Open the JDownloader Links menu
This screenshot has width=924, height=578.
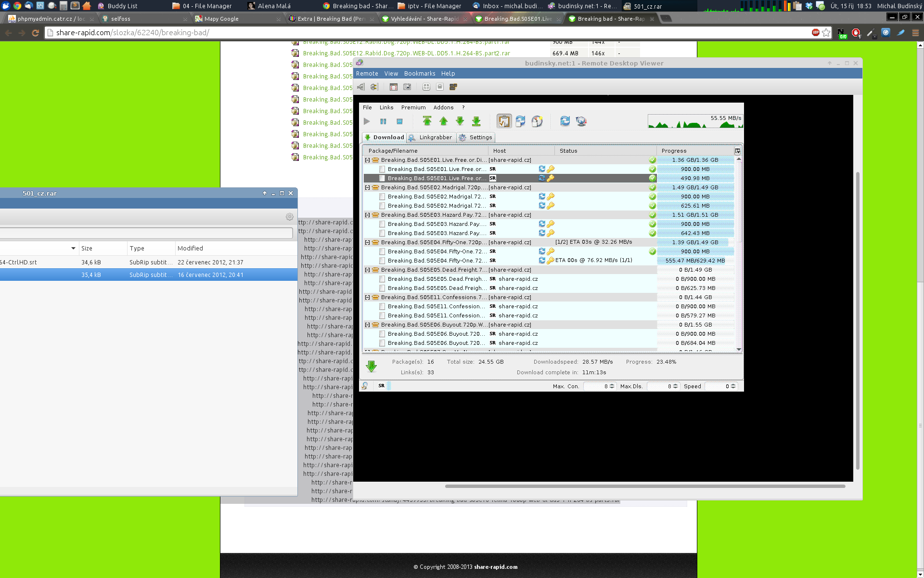pyautogui.click(x=386, y=107)
